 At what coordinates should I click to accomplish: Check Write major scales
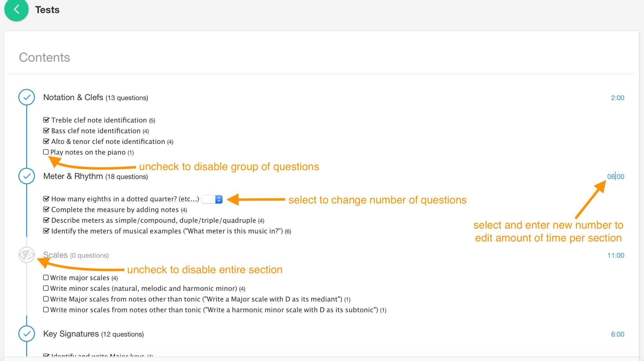point(46,278)
